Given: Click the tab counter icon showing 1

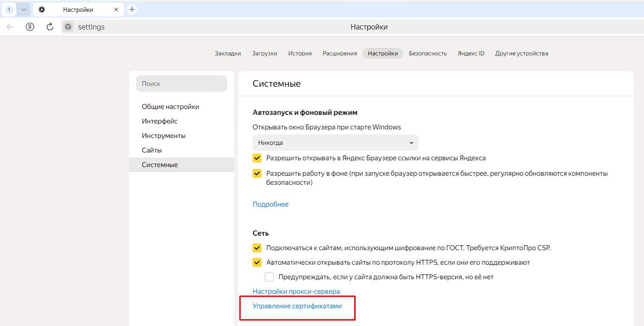Looking at the screenshot, I should click(x=9, y=10).
